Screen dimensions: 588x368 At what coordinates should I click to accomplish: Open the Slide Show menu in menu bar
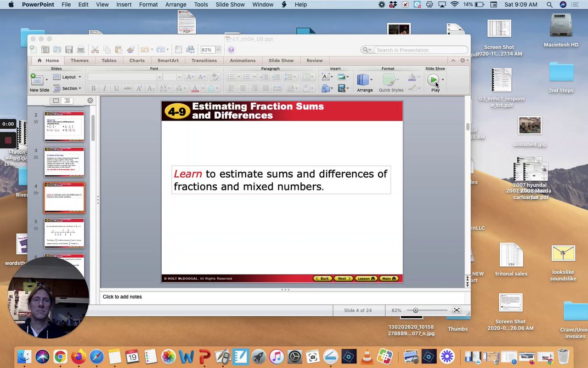coord(230,5)
